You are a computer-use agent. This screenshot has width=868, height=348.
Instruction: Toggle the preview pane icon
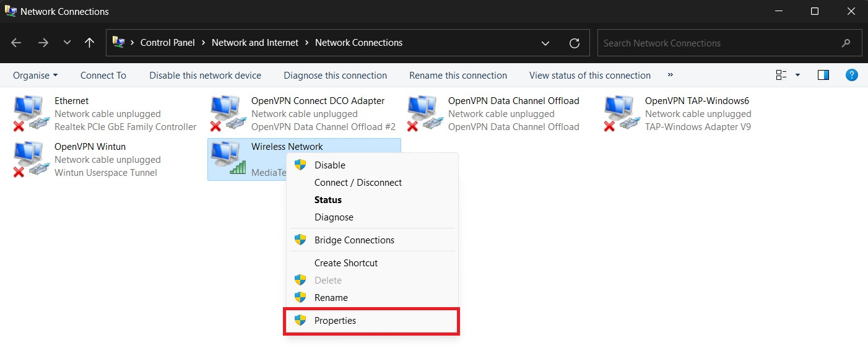pyautogui.click(x=823, y=75)
